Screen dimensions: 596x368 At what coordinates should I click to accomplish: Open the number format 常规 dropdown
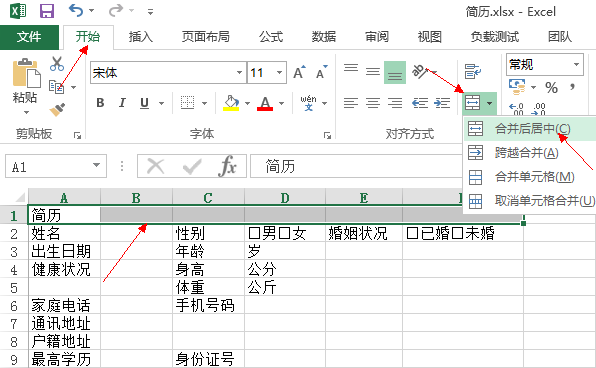[576, 64]
